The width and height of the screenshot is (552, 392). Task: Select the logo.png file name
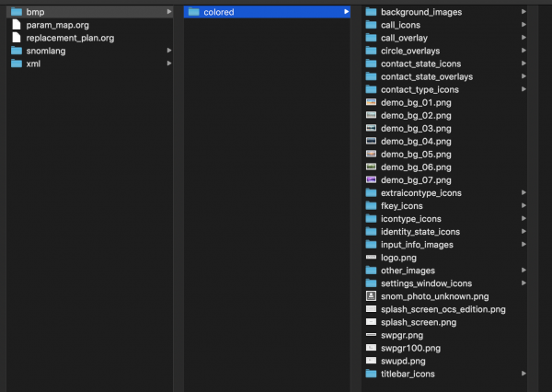coord(398,258)
